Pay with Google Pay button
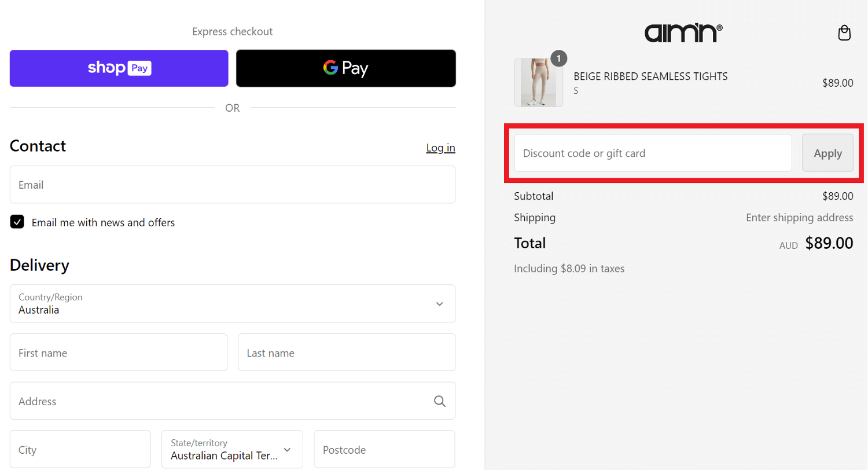The width and height of the screenshot is (868, 470). tap(346, 68)
